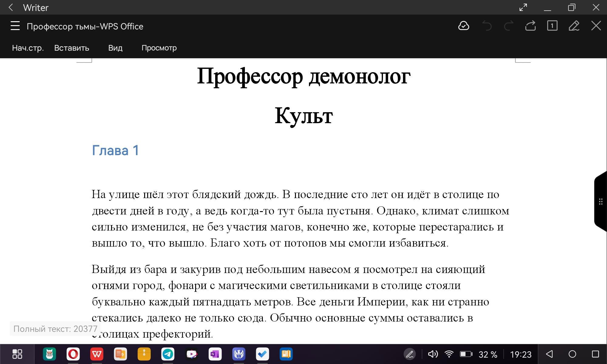Click the Глава 1 heading
Screen dimensions: 607x364
[115, 150]
